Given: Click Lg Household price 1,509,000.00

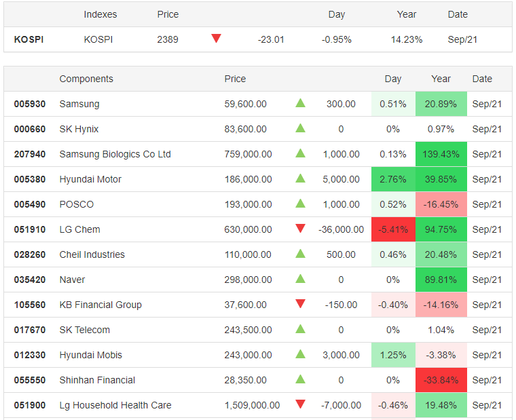Looking at the screenshot, I should pos(252,405).
